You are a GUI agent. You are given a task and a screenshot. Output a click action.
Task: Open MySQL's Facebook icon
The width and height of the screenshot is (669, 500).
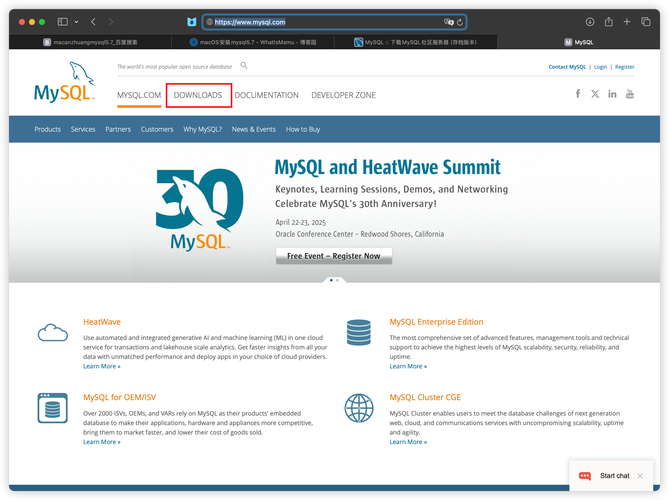pos(577,94)
